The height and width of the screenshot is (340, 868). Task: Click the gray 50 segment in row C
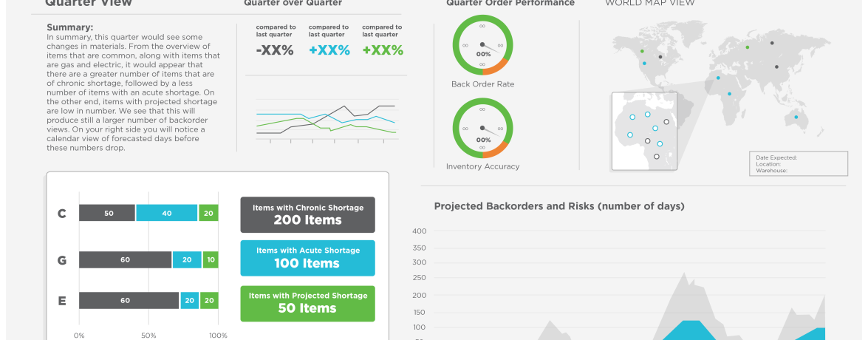[x=108, y=213]
